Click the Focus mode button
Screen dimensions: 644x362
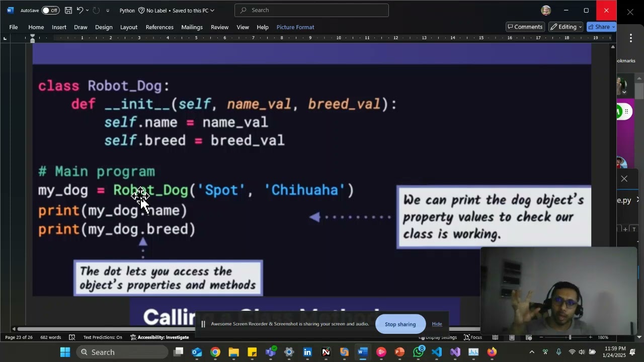pos(473,337)
